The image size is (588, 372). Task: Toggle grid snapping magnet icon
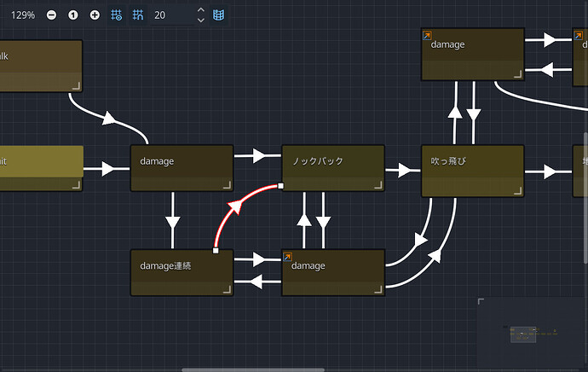(x=138, y=15)
